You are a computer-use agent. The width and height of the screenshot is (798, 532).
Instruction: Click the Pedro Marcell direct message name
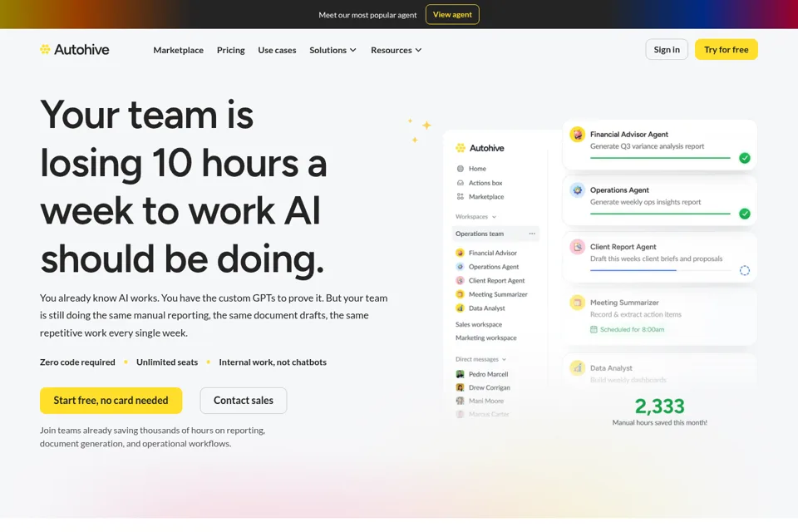489,374
